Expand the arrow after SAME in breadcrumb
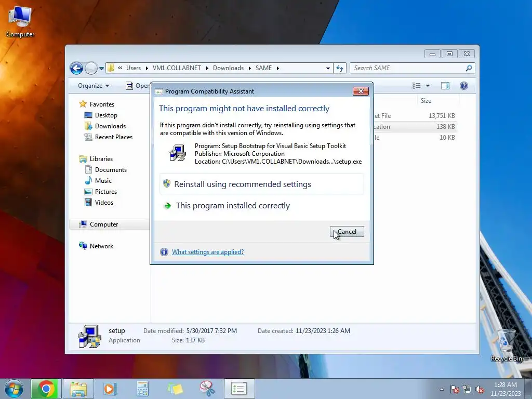This screenshot has width=532, height=399. (278, 68)
